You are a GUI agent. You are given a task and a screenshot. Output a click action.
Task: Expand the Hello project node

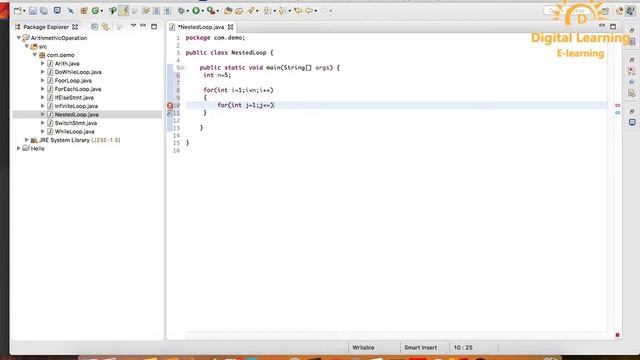coord(19,148)
